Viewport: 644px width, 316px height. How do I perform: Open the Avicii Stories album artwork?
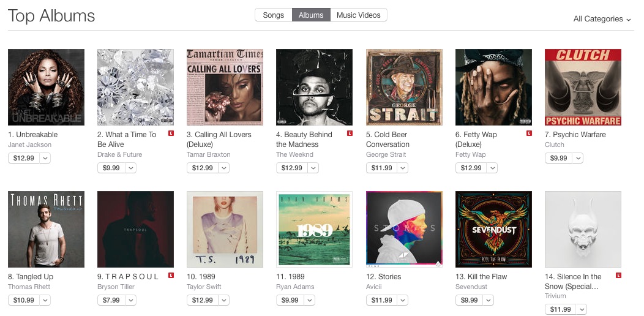coord(404,229)
